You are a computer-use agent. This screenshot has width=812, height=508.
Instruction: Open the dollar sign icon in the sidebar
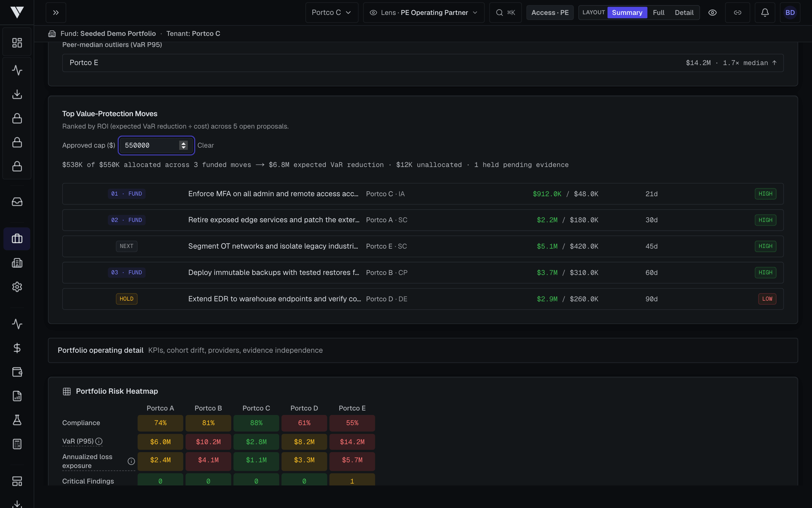click(x=17, y=348)
